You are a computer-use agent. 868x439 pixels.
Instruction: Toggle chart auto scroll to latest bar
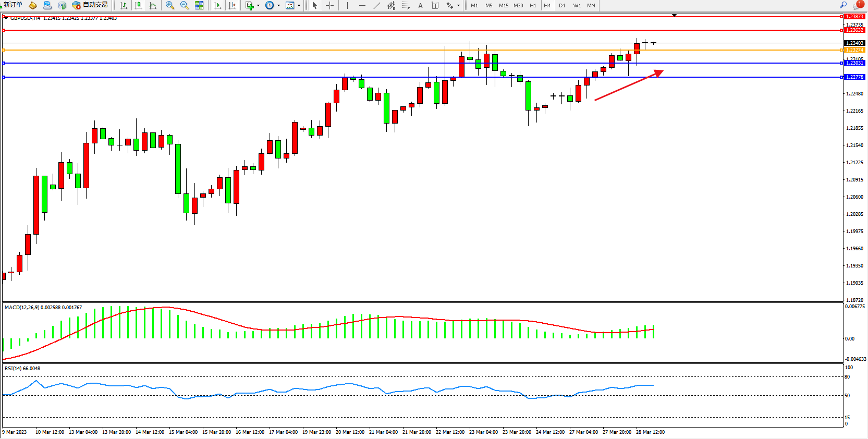(x=217, y=5)
